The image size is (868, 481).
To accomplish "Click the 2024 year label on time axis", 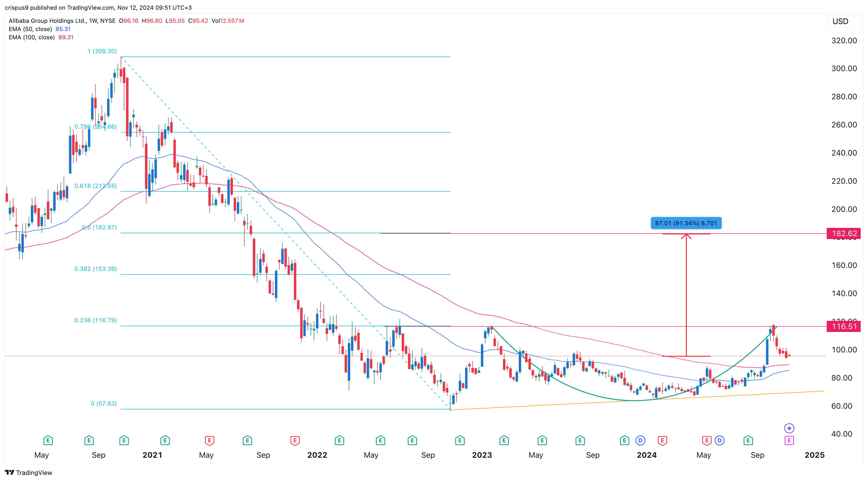I will (x=647, y=455).
